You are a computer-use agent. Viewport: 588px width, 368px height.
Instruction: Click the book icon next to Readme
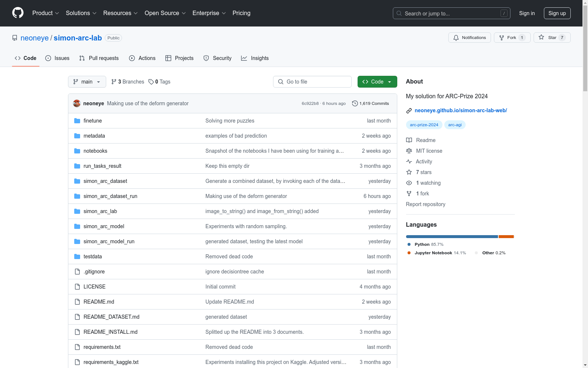click(x=409, y=140)
